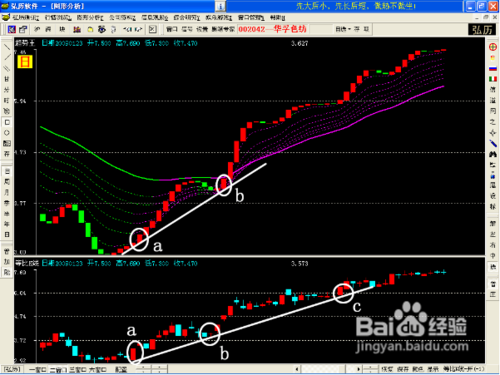Click the horizontal scrollbar left arrow
This screenshot has width=500, height=375.
[x=297, y=369]
